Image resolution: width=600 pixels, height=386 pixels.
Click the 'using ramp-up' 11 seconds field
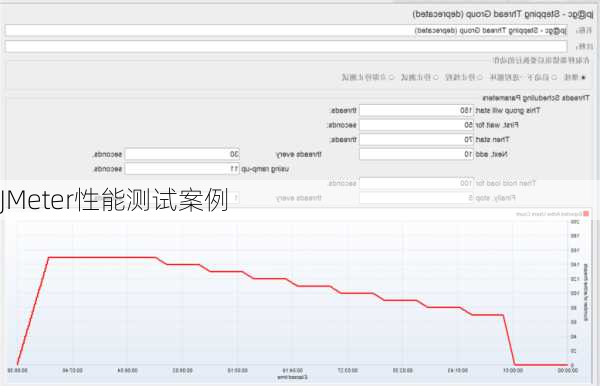point(182,169)
